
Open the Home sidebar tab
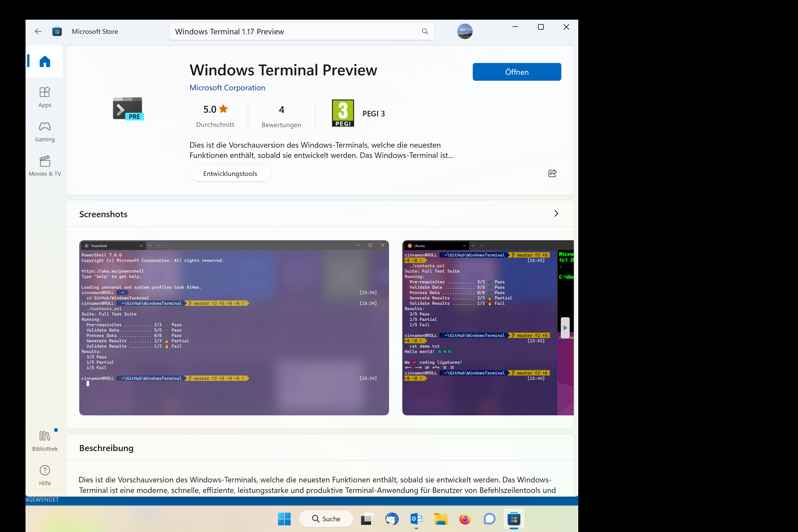click(x=45, y=62)
